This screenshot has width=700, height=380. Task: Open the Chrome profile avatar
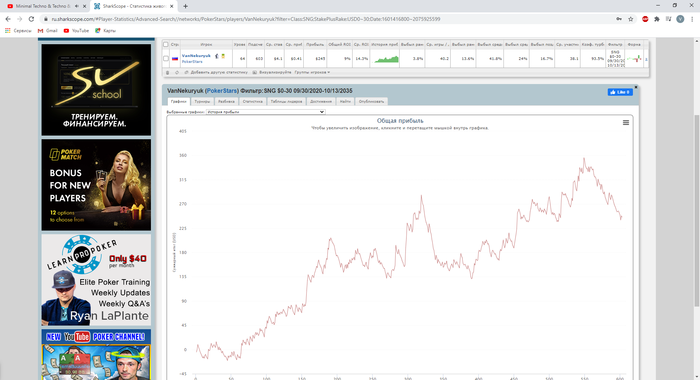click(680, 19)
